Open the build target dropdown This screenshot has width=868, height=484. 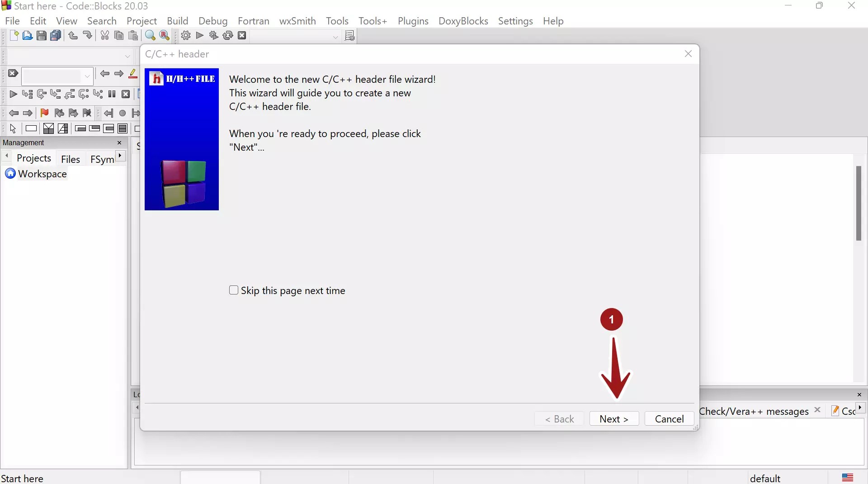tap(335, 37)
